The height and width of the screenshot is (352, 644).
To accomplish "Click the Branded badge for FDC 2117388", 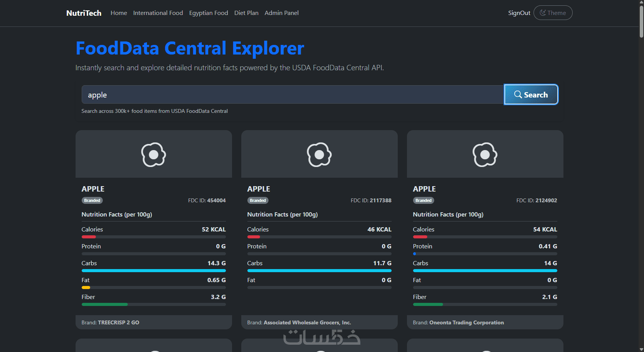I will pos(258,200).
